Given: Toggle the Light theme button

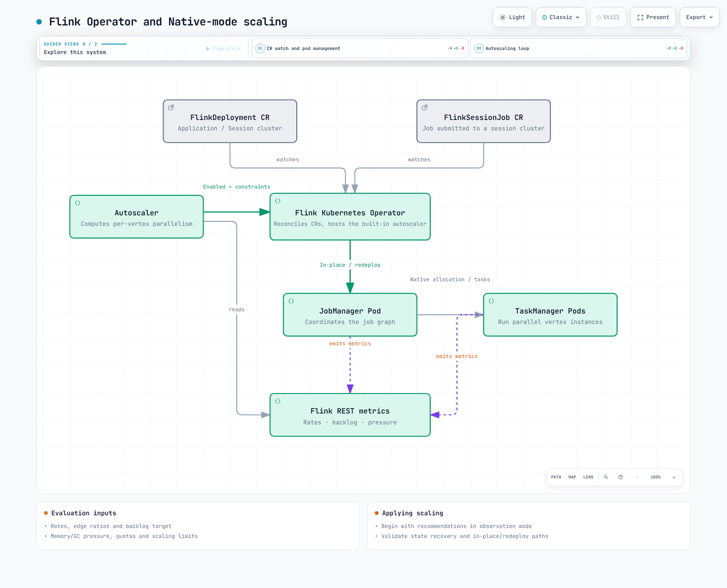Looking at the screenshot, I should click(512, 17).
